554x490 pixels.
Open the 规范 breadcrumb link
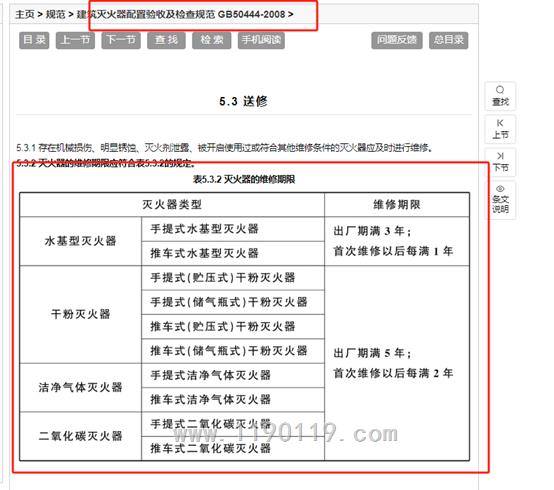coord(56,14)
